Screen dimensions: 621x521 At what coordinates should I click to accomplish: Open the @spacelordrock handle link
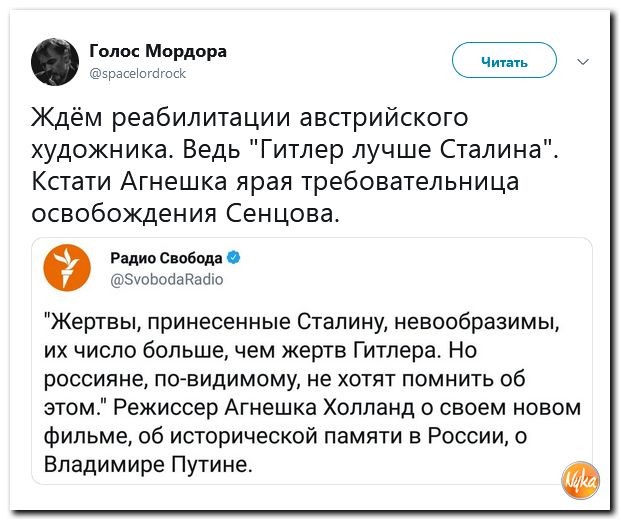[x=137, y=72]
